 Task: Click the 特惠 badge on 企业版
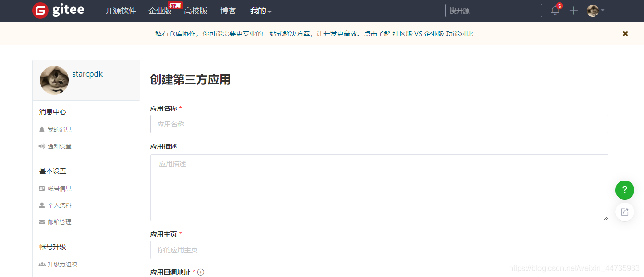click(x=175, y=5)
